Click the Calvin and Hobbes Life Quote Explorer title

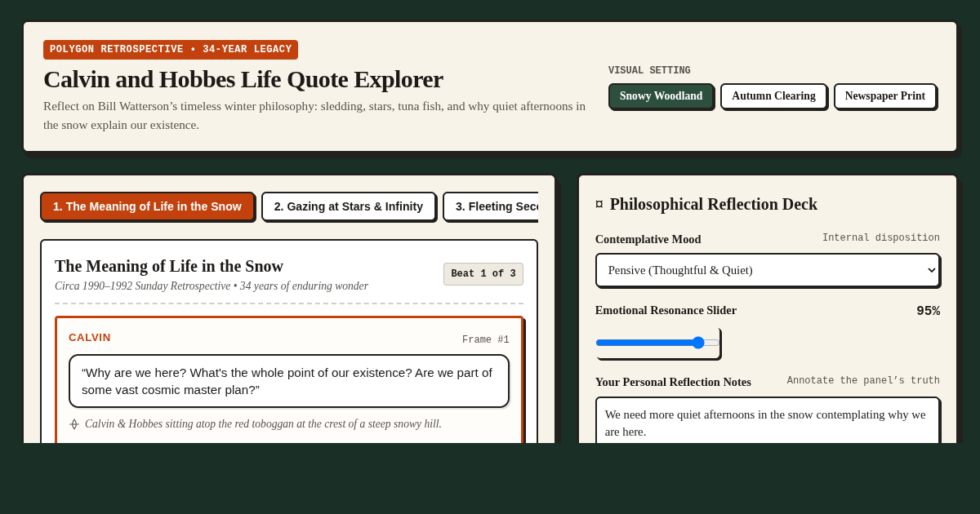point(243,79)
